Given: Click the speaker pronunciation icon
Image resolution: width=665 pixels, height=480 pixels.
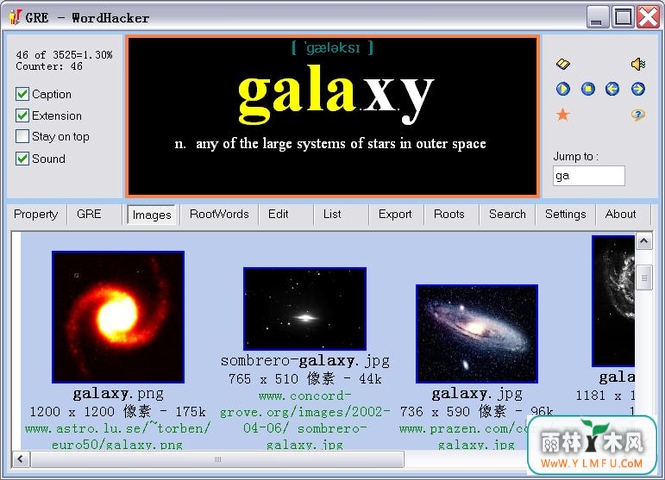Looking at the screenshot, I should 638,64.
